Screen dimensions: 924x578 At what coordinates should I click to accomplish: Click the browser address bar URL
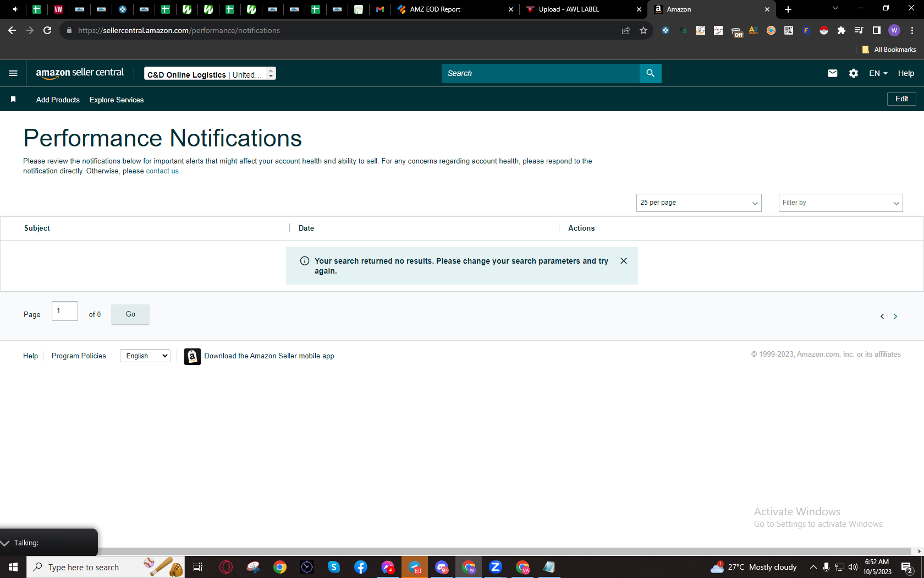(179, 30)
